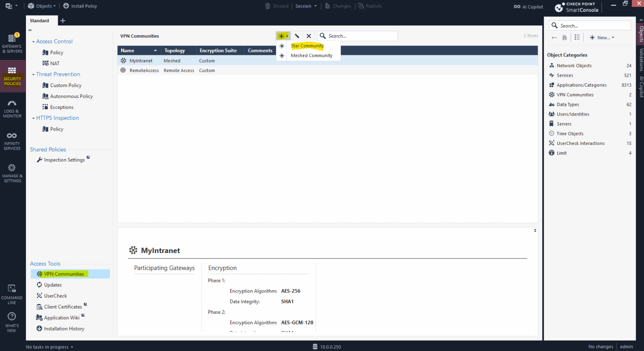This screenshot has height=351, width=644.
Task: Collapse the Access Control section
Action: [x=34, y=41]
